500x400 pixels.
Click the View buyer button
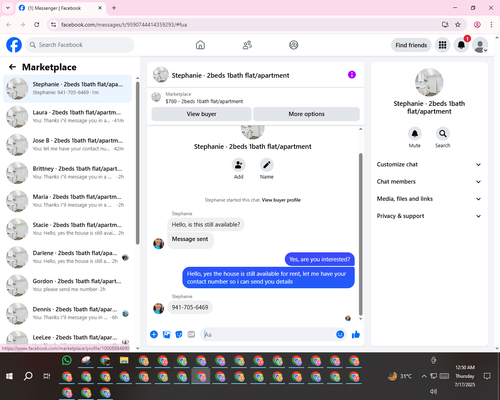coord(201,114)
